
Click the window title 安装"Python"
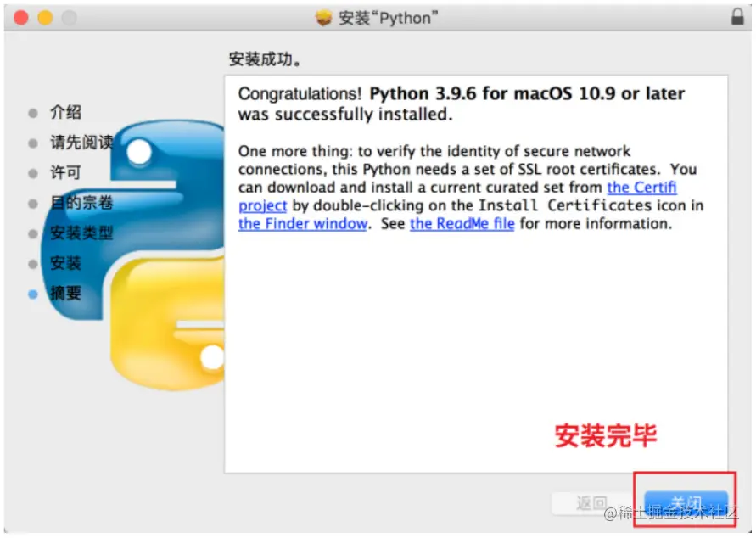(388, 18)
